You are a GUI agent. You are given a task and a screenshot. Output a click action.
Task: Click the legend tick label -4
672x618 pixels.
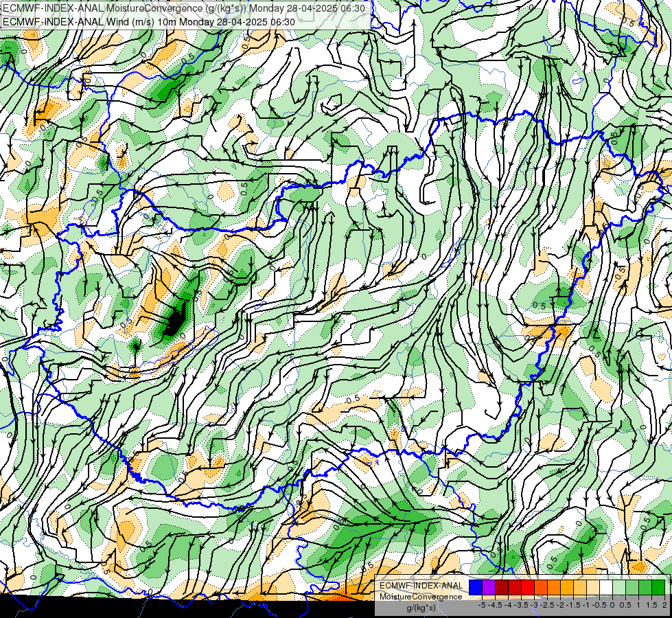tap(508, 605)
